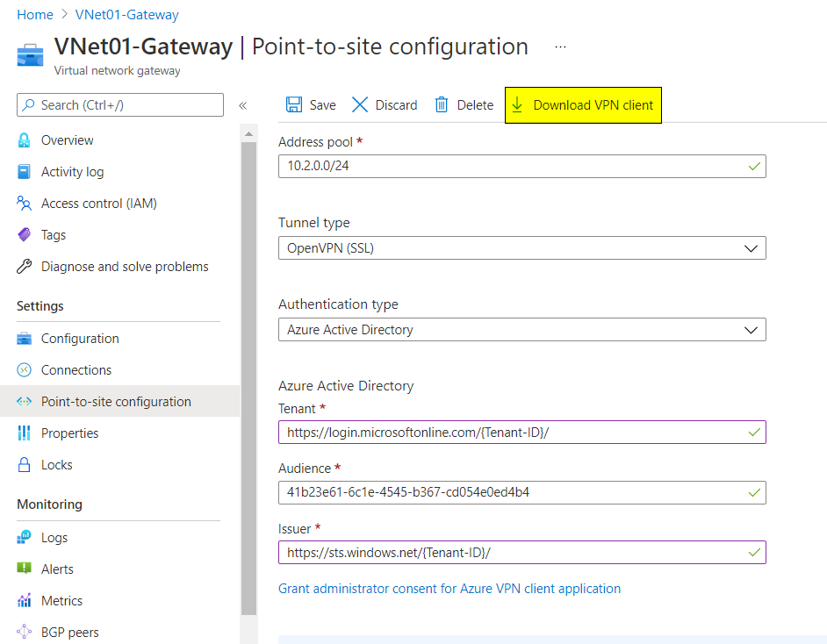The width and height of the screenshot is (827, 644).
Task: Click the Diagnose wrench icon
Action: pyautogui.click(x=25, y=267)
